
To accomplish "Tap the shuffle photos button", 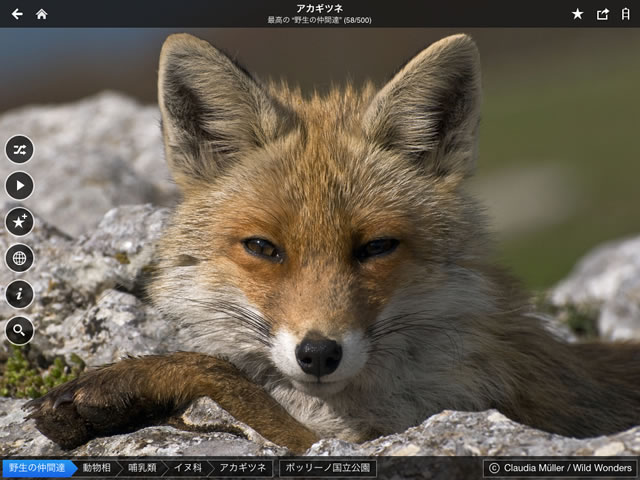I will click(20, 149).
